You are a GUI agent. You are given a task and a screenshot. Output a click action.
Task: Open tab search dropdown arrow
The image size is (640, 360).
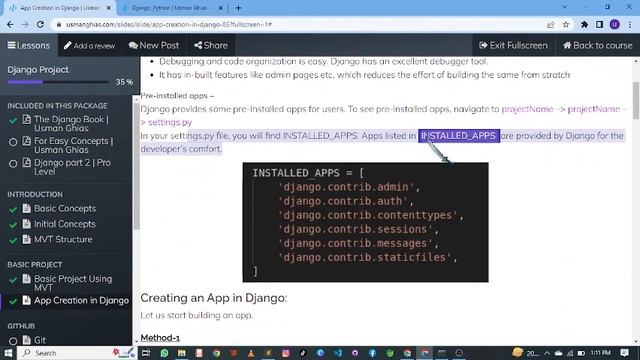[x=564, y=7]
